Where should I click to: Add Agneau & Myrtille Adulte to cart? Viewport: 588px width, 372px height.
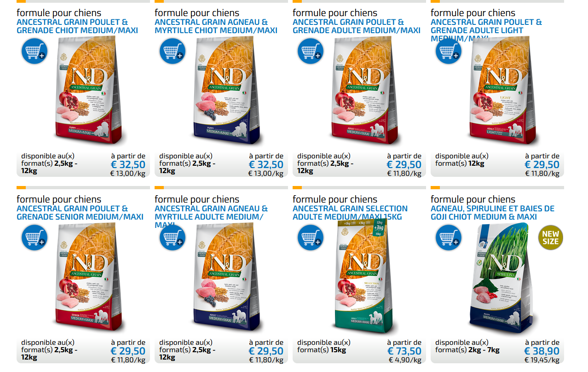pyautogui.click(x=173, y=238)
